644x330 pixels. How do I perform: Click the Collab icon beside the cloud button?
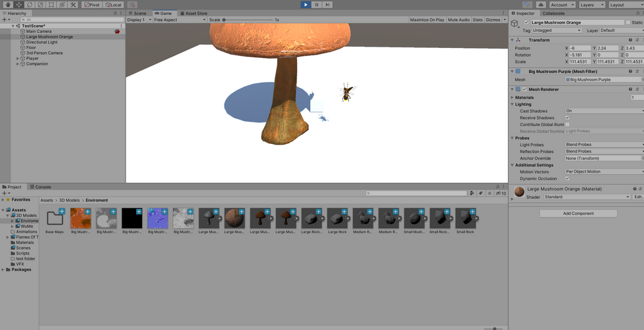point(528,5)
